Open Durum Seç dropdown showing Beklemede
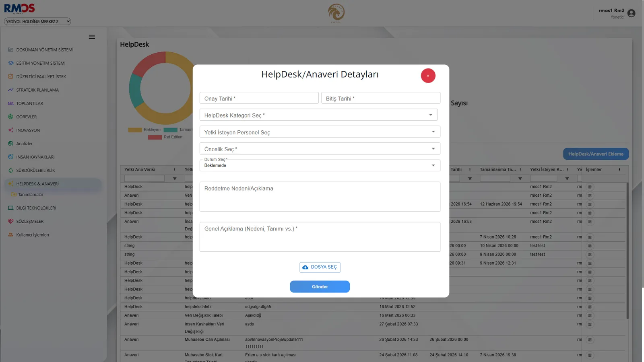The width and height of the screenshot is (644, 362). [x=320, y=165]
